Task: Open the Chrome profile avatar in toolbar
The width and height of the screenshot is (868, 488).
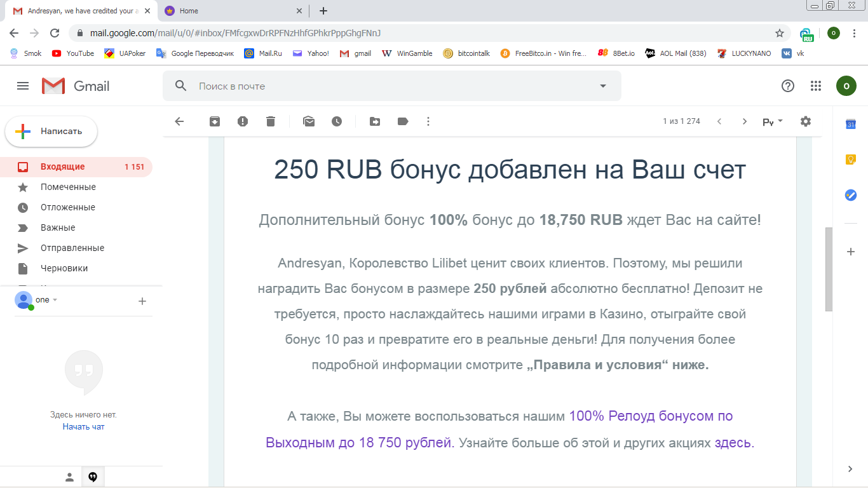Action: coord(834,33)
